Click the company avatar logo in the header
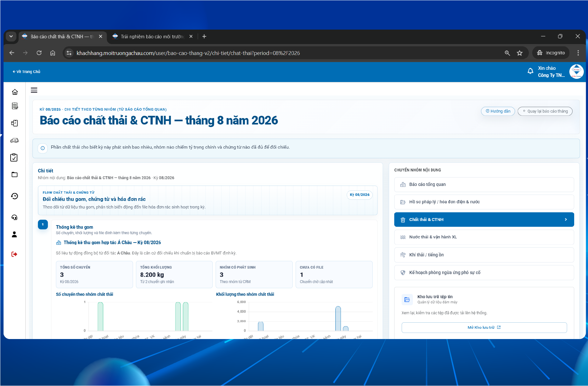Image resolution: width=588 pixels, height=386 pixels. 576,71
